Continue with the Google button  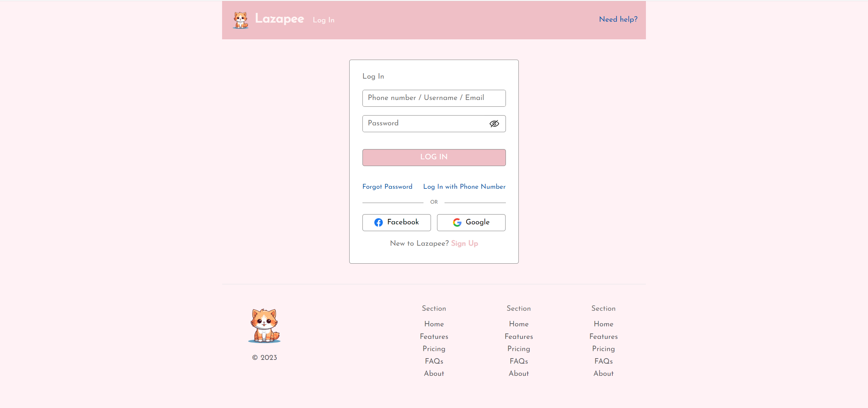471,222
